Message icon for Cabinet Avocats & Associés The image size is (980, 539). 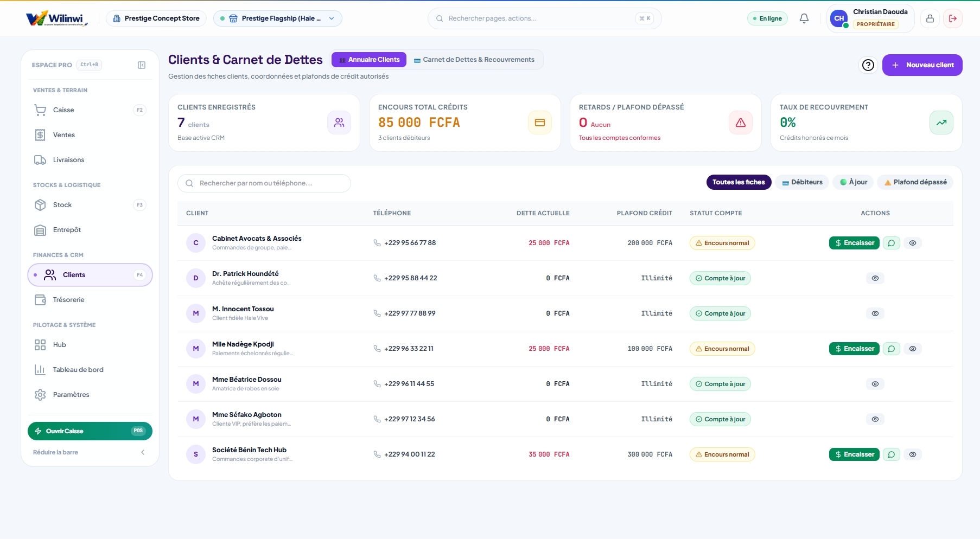tap(892, 243)
